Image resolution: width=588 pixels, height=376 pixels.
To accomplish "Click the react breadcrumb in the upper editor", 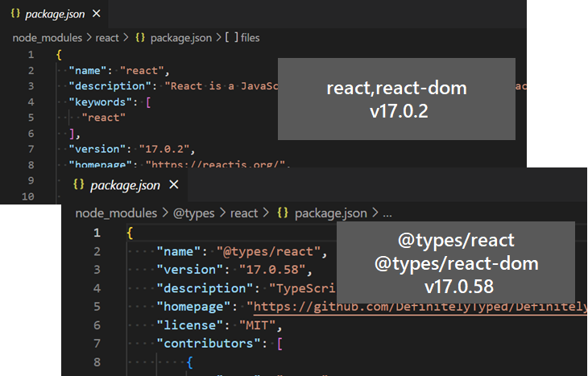I will (x=107, y=38).
